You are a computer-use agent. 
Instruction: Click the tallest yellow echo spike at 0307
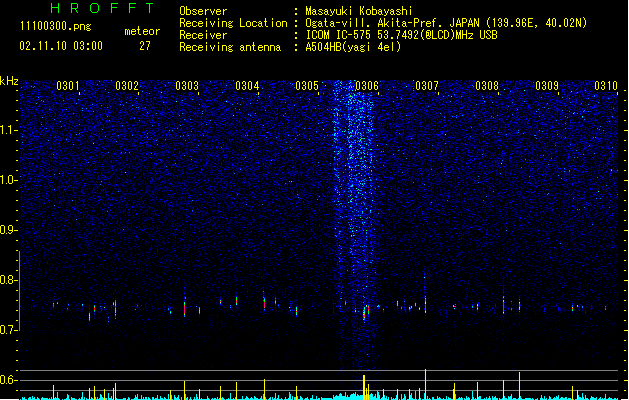click(x=425, y=384)
